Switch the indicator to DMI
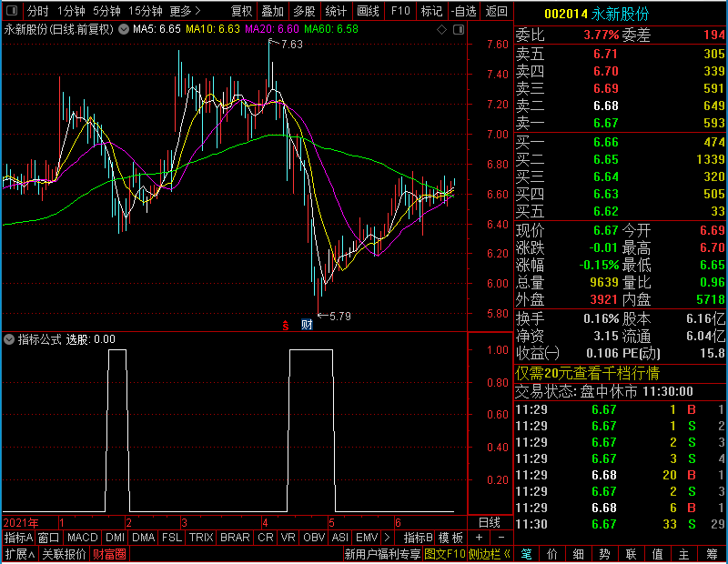 [x=116, y=538]
